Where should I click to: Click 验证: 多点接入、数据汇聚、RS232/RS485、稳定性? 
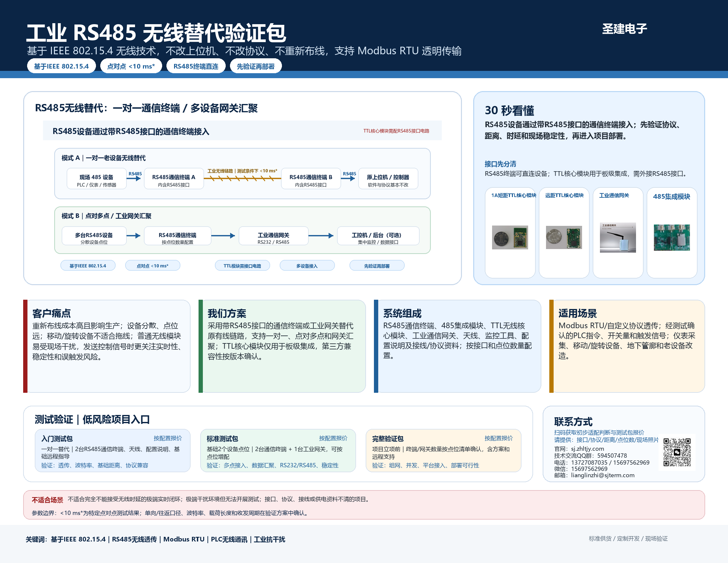tap(273, 465)
